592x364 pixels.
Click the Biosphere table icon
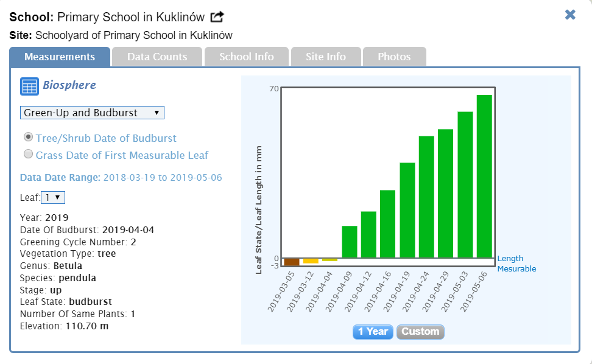pyautogui.click(x=29, y=86)
